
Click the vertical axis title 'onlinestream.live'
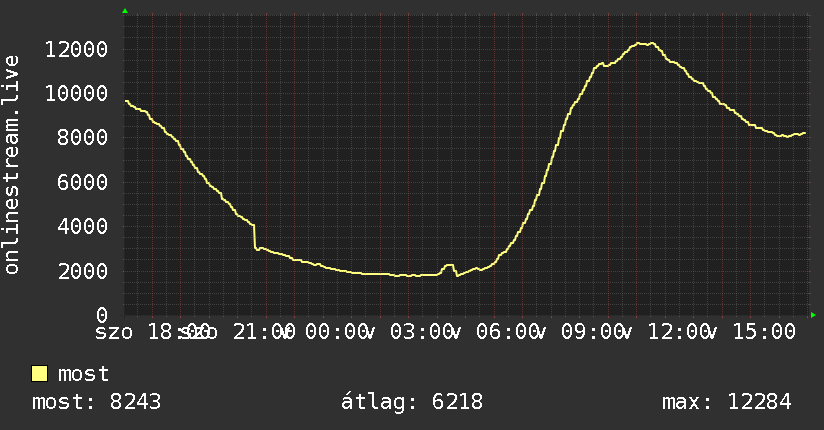pos(12,165)
